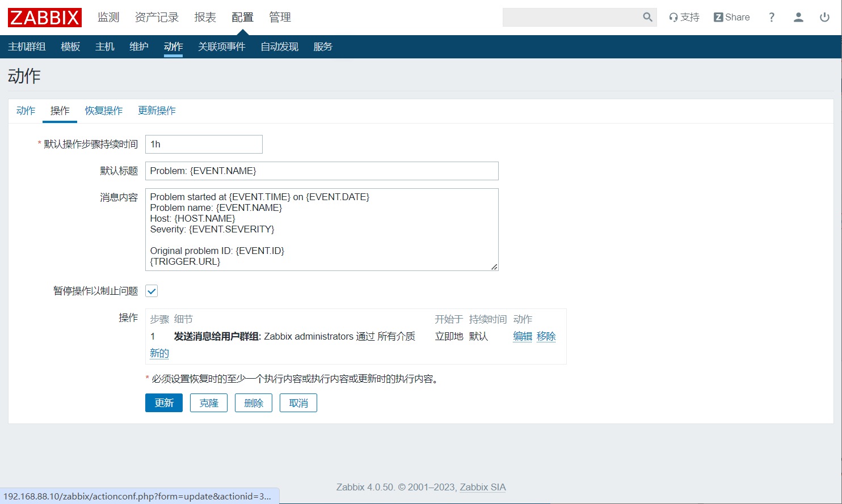842x504 pixels.
Task: Switch to the 更新操作 tab
Action: tap(157, 111)
